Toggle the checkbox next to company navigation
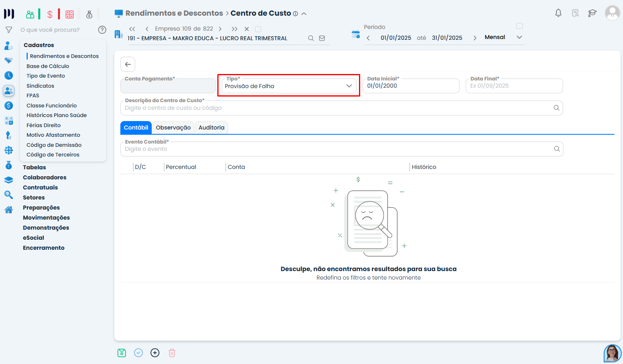 coord(258,29)
